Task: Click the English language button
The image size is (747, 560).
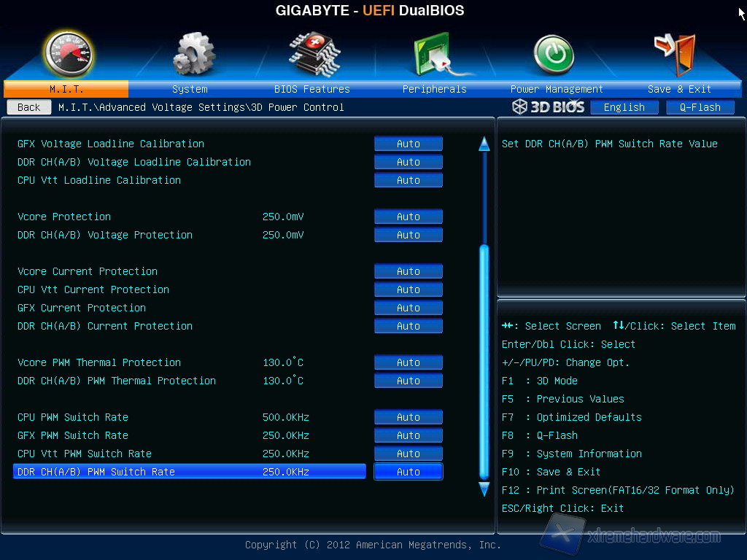Action: [x=624, y=107]
